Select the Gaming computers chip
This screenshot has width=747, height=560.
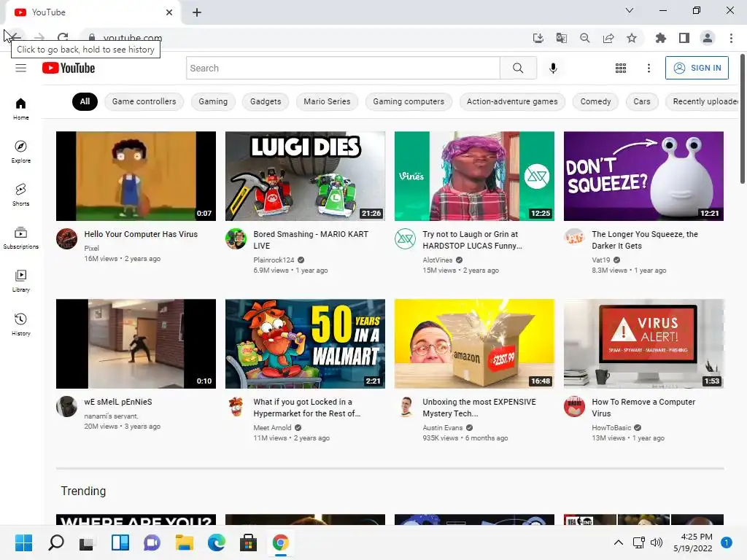tap(409, 101)
